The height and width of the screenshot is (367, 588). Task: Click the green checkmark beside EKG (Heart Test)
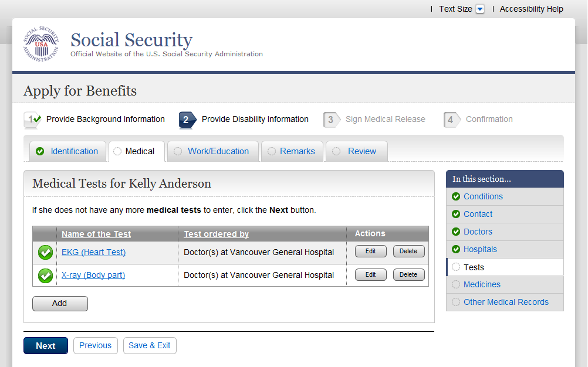(45, 253)
